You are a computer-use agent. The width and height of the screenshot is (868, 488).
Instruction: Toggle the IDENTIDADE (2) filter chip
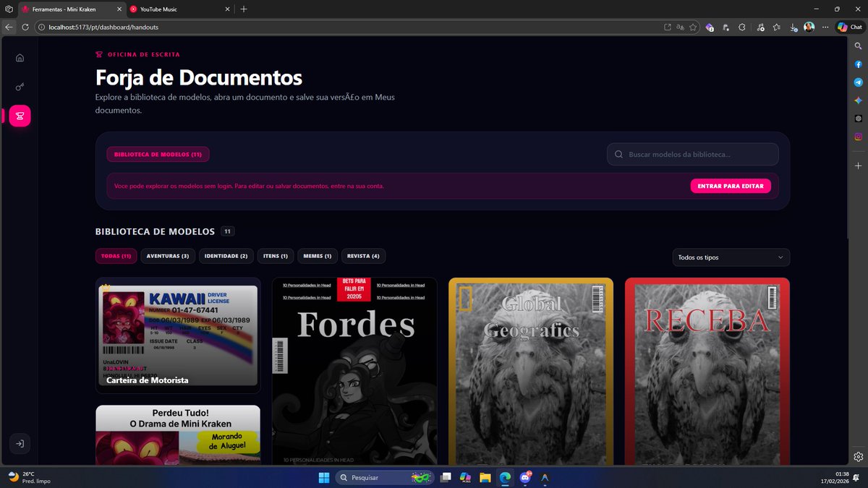coord(226,256)
